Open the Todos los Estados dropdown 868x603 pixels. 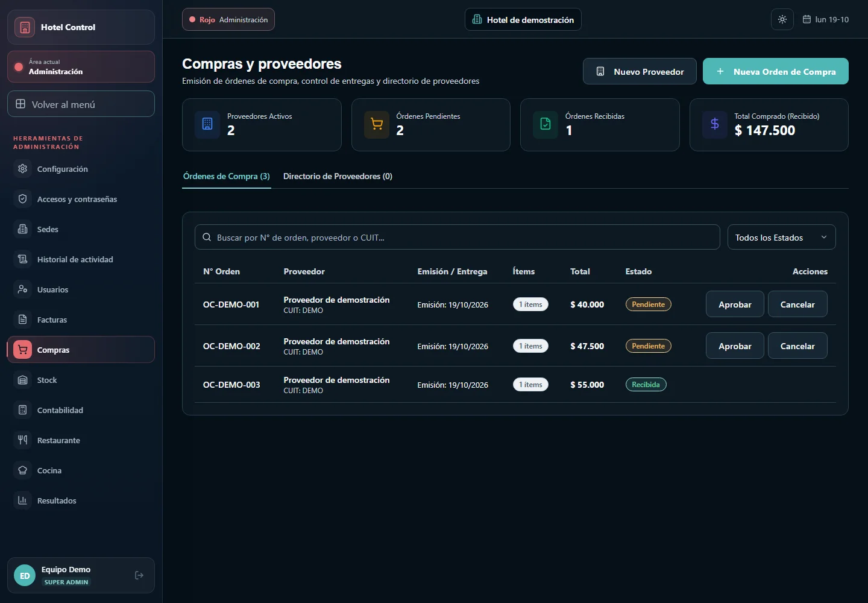point(782,237)
